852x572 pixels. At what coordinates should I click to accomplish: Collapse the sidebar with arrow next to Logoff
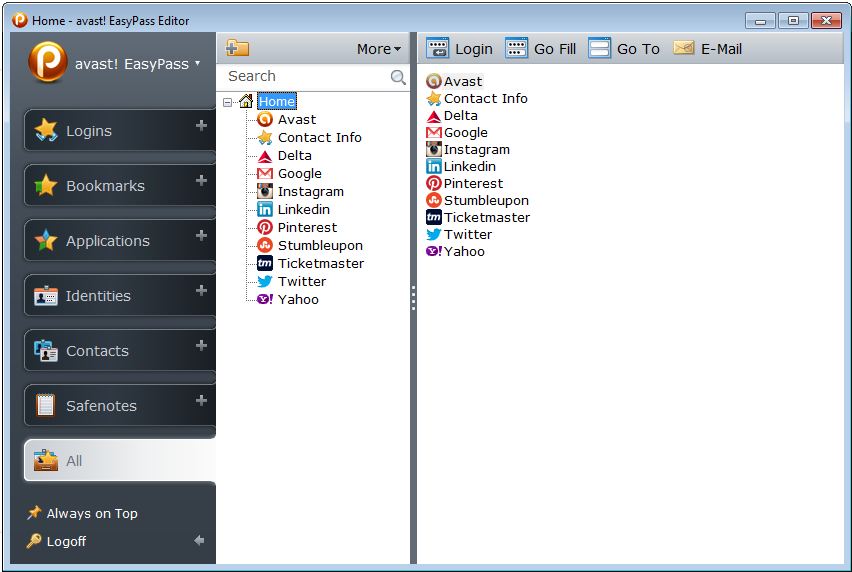click(199, 540)
